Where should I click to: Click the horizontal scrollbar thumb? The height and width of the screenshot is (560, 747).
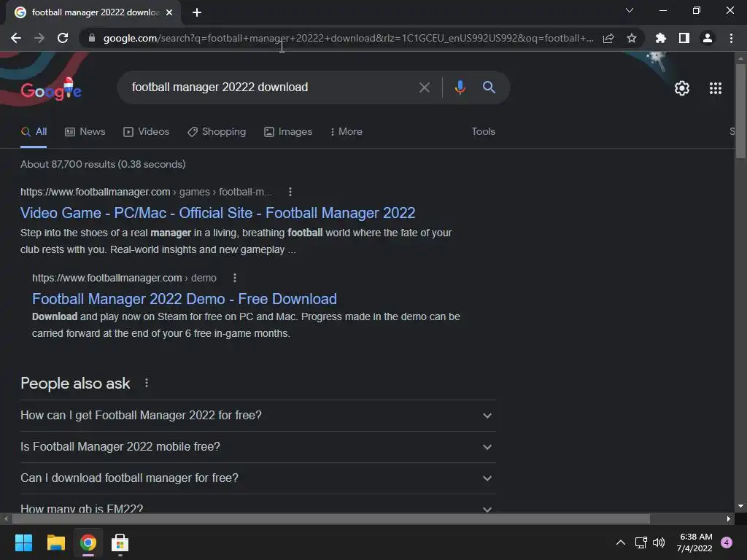(330, 519)
